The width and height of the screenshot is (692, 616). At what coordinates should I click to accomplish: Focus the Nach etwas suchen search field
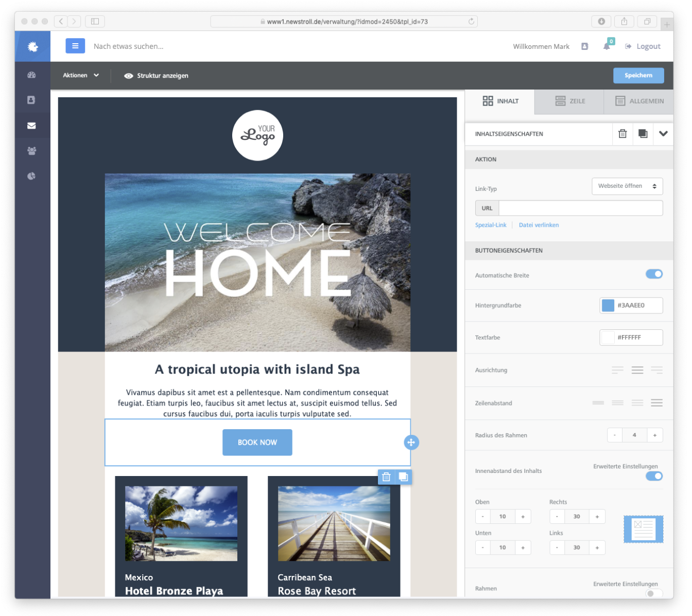click(129, 46)
